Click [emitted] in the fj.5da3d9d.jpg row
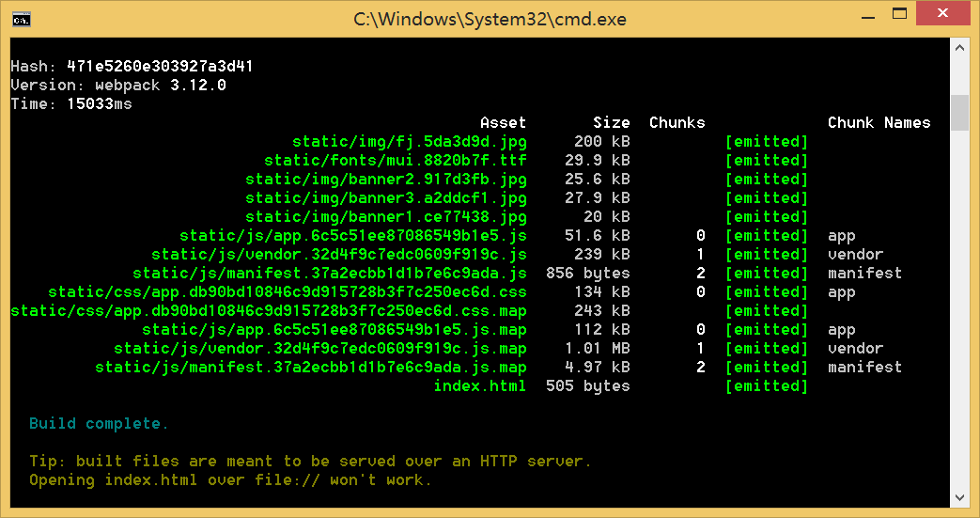 tap(767, 141)
